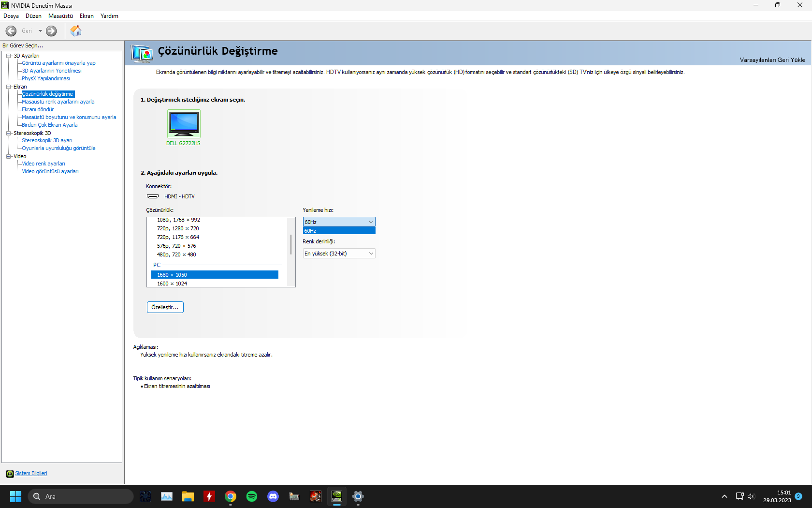Viewport: 812px width, 508px height.
Task: Open Görüntü ayarlarını önayarla yap
Action: 58,63
